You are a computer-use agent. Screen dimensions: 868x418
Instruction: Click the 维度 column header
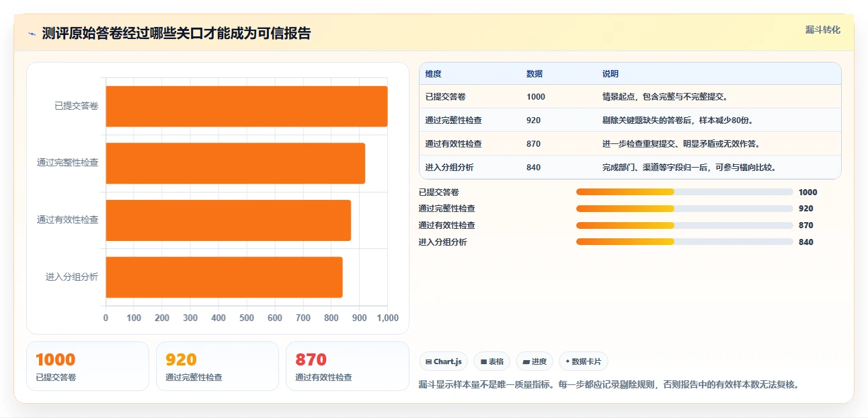pos(434,74)
